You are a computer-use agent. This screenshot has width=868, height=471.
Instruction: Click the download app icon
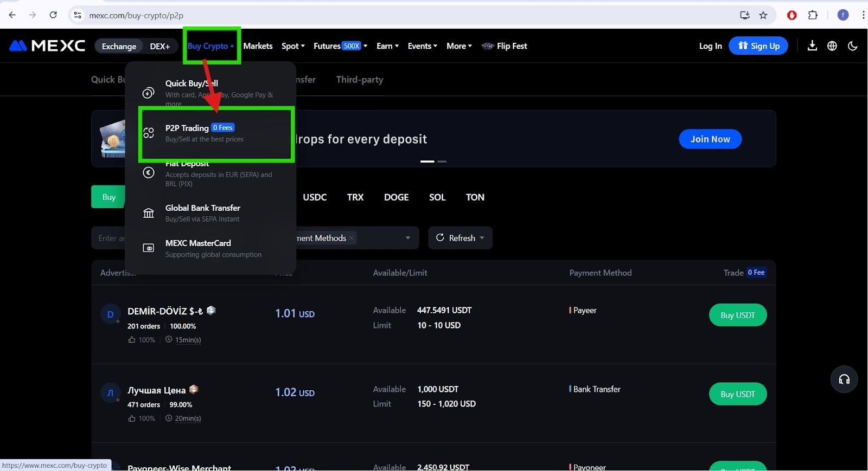[812, 46]
